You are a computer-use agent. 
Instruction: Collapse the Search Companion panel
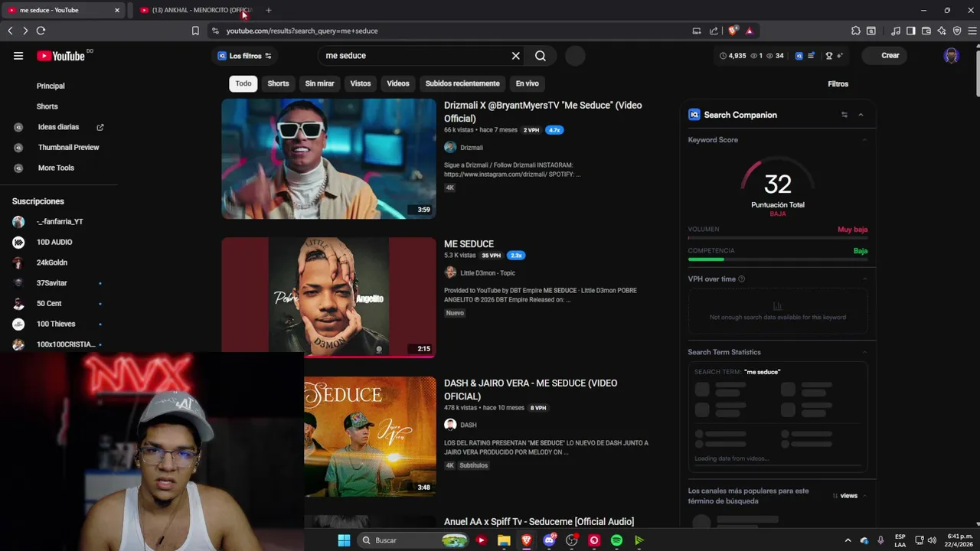(x=861, y=115)
